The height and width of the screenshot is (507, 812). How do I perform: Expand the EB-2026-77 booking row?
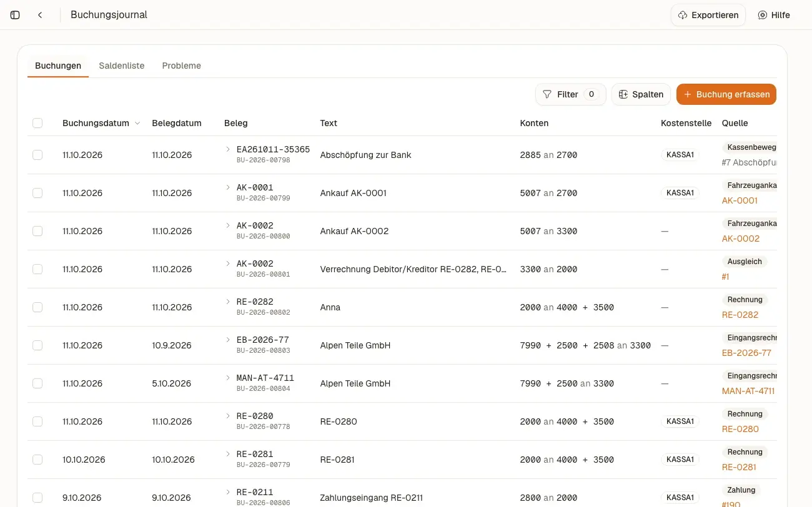point(228,340)
